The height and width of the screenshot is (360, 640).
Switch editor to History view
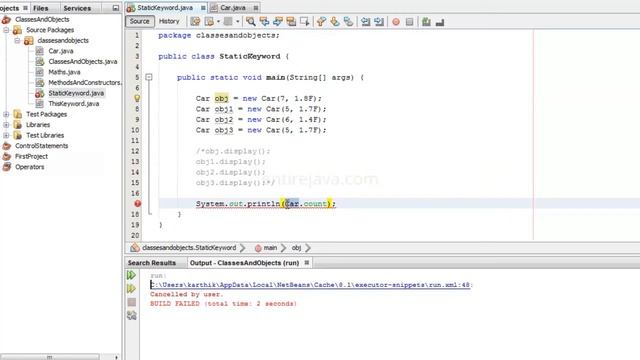(169, 21)
